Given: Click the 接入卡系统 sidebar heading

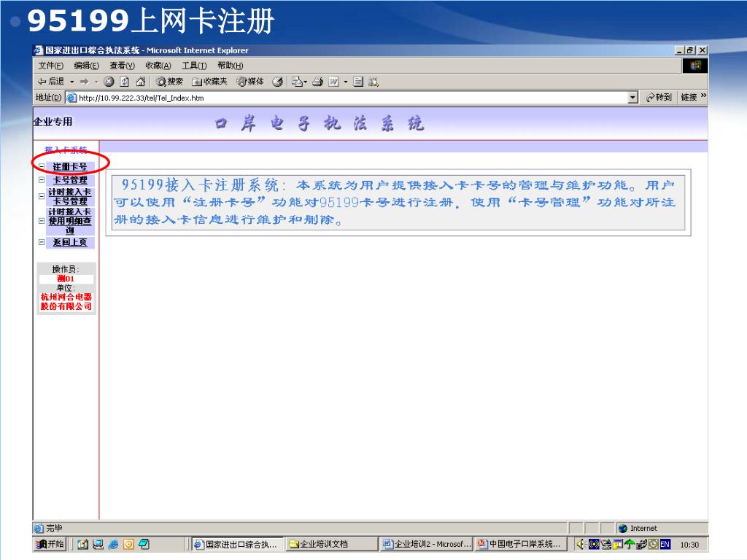Looking at the screenshot, I should click(x=66, y=149).
